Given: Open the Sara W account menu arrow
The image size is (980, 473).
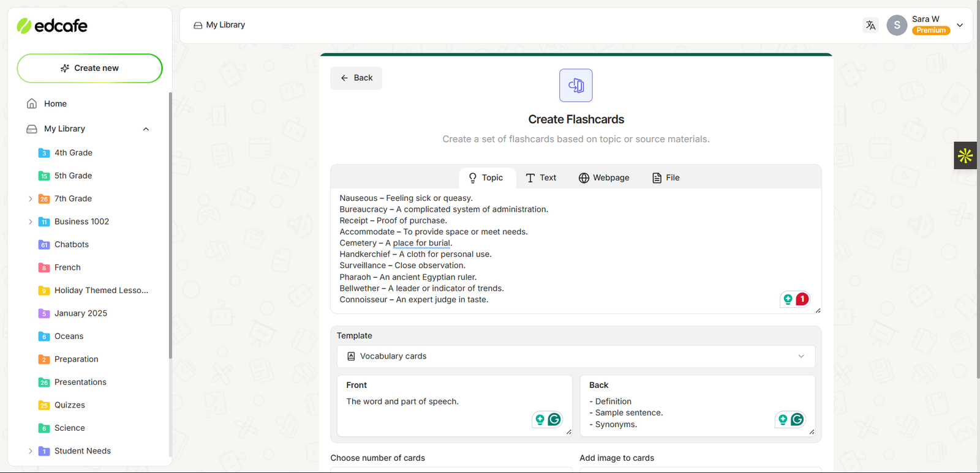Looking at the screenshot, I should tap(960, 25).
